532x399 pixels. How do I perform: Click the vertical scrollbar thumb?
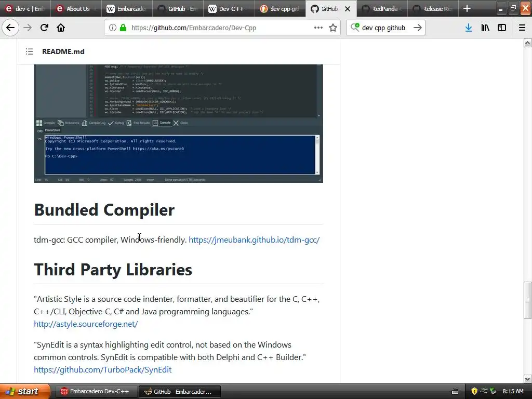point(527,300)
